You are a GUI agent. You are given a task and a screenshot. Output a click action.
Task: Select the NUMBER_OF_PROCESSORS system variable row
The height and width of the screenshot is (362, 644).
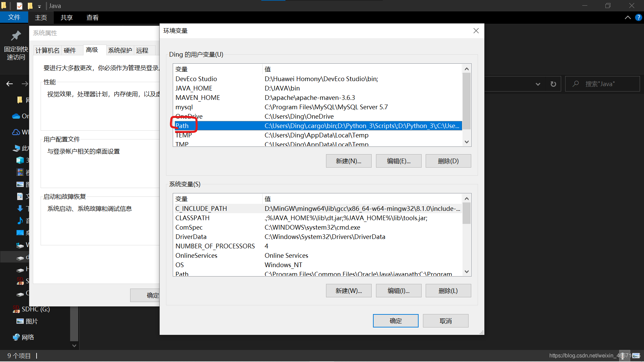pos(318,246)
